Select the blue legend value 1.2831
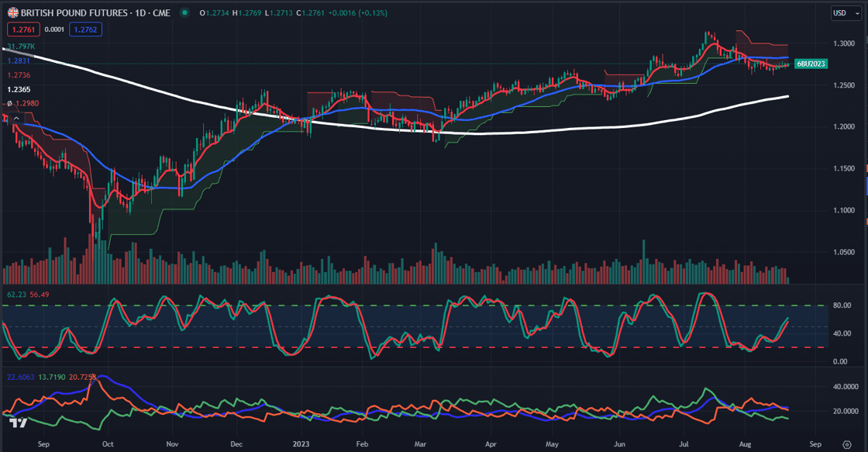This screenshot has width=868, height=452. coord(19,61)
